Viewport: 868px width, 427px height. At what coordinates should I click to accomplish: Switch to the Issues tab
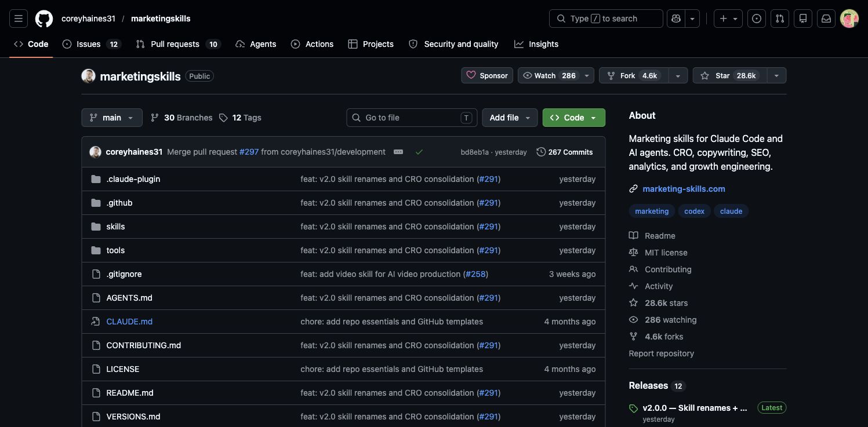click(x=91, y=44)
